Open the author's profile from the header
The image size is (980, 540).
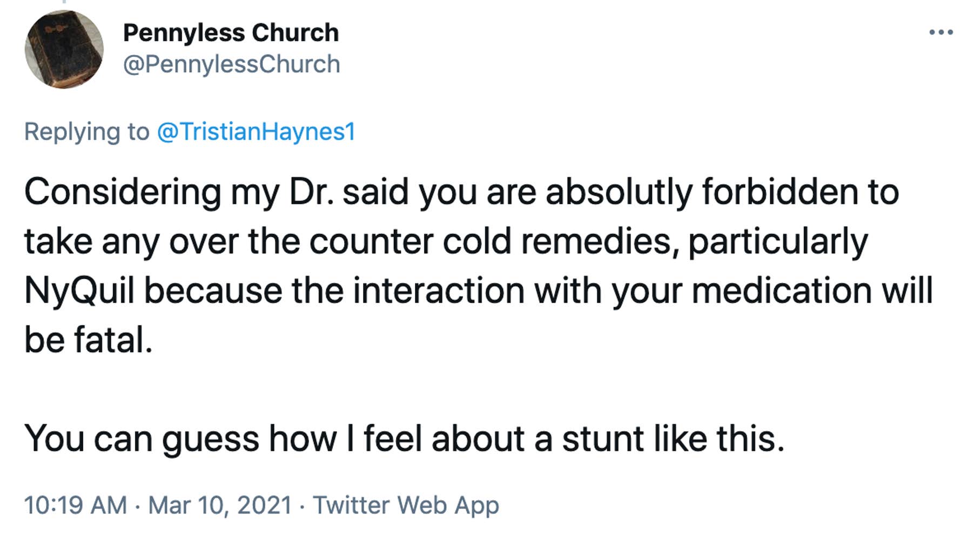pyautogui.click(x=231, y=31)
